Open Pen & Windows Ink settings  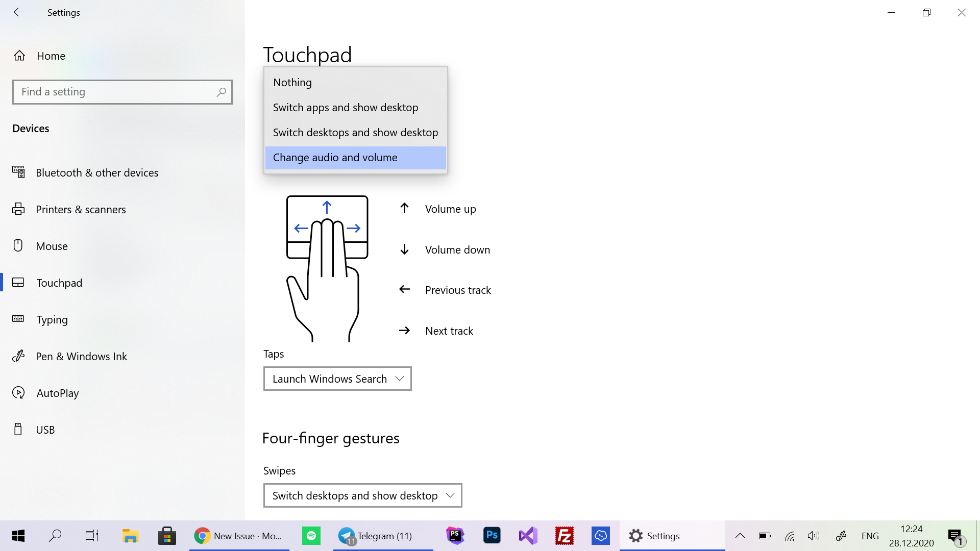pos(82,356)
